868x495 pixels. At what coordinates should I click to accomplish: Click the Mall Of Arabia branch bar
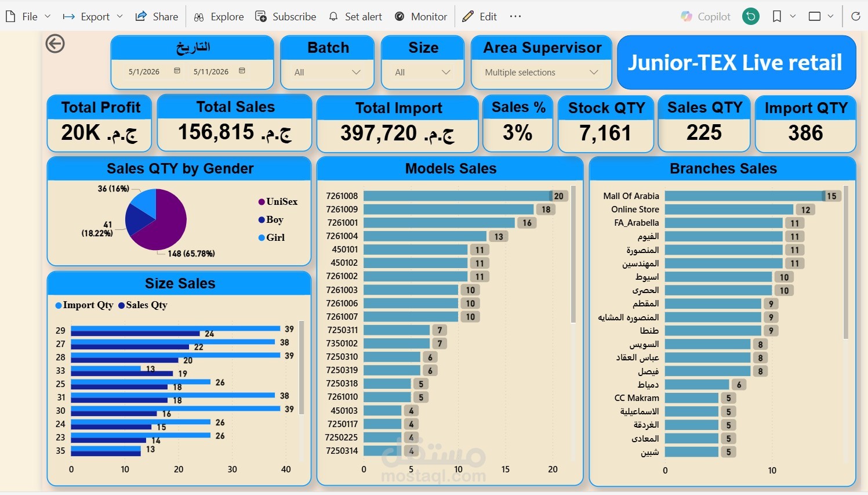coord(744,196)
